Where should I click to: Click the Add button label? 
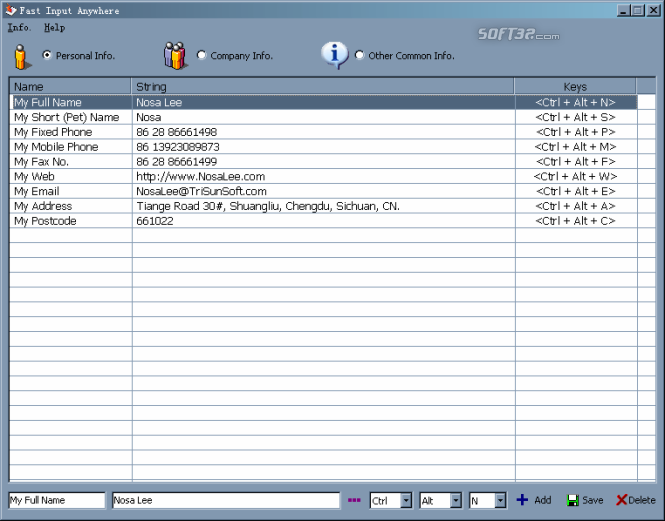[542, 500]
